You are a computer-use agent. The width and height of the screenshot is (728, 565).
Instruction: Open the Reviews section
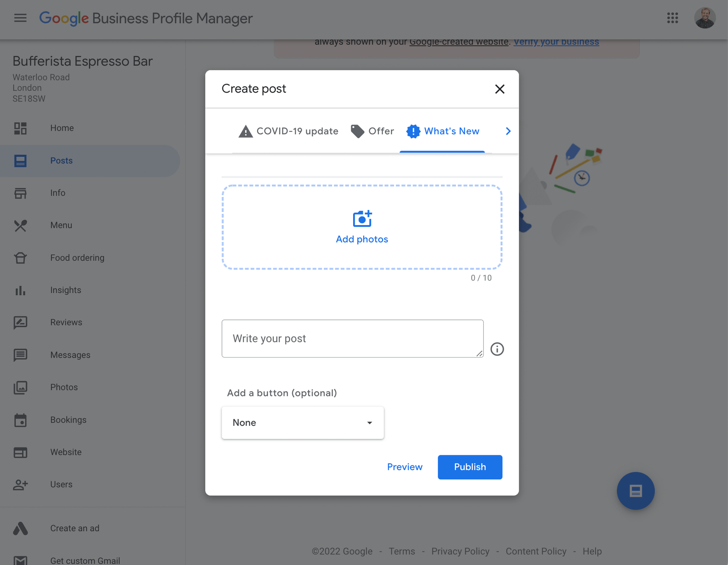[66, 322]
